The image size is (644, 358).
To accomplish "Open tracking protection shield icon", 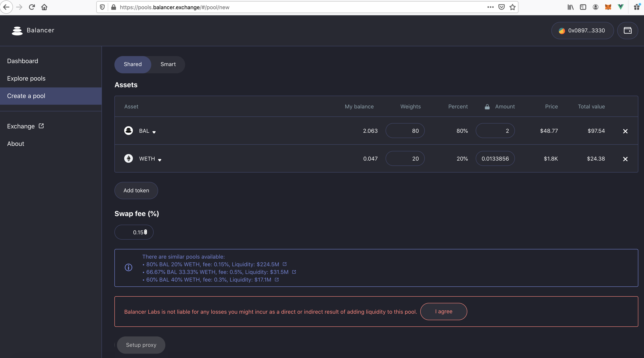I will (102, 7).
